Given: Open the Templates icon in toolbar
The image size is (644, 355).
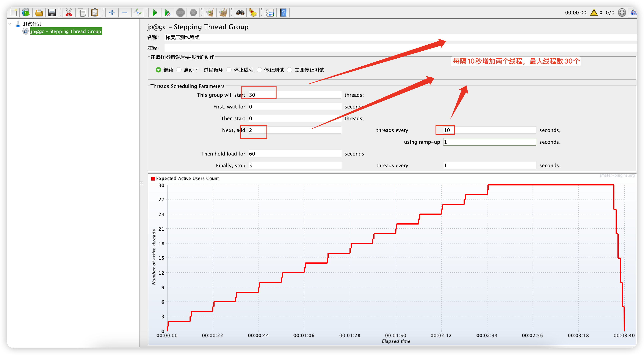Looking at the screenshot, I should point(26,13).
